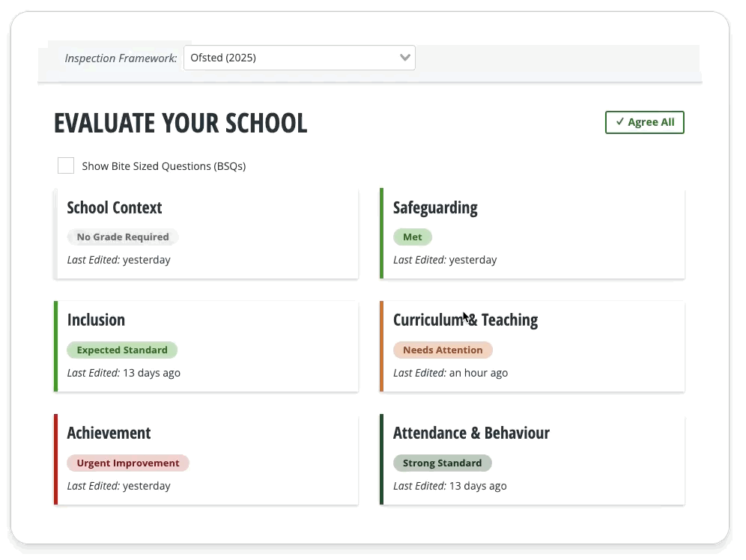The width and height of the screenshot is (746, 560).
Task: Open the Achievement evaluation card
Action: 206,459
